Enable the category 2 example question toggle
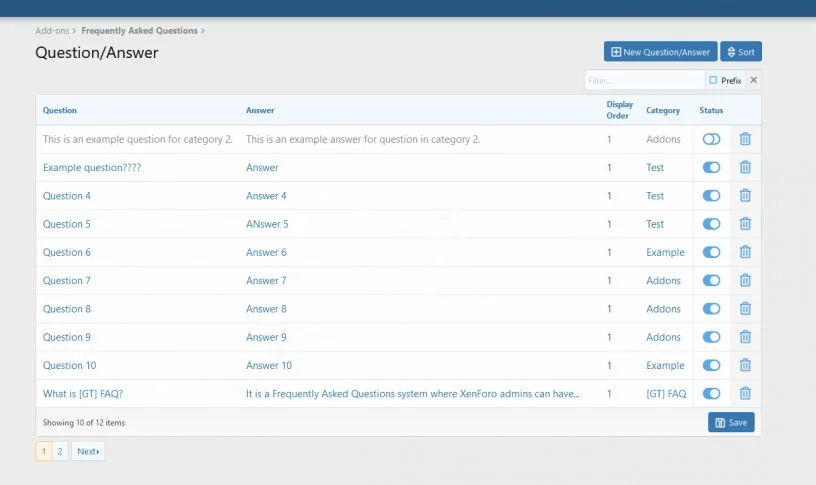 pyautogui.click(x=711, y=140)
